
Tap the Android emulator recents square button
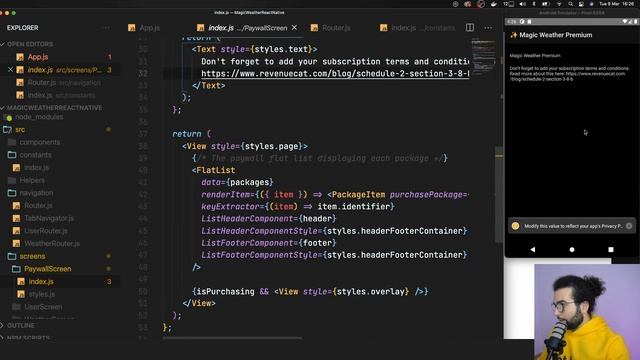(x=611, y=249)
